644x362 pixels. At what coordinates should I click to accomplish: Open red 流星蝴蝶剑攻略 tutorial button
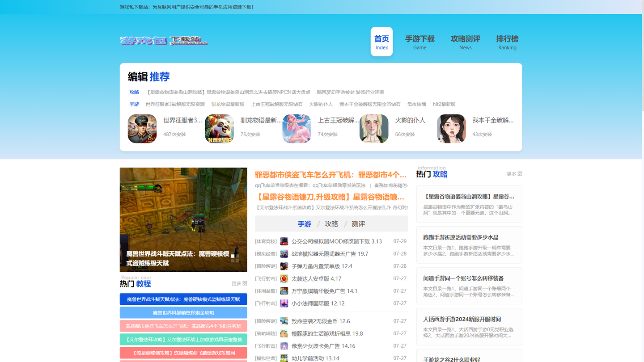tap(183, 353)
